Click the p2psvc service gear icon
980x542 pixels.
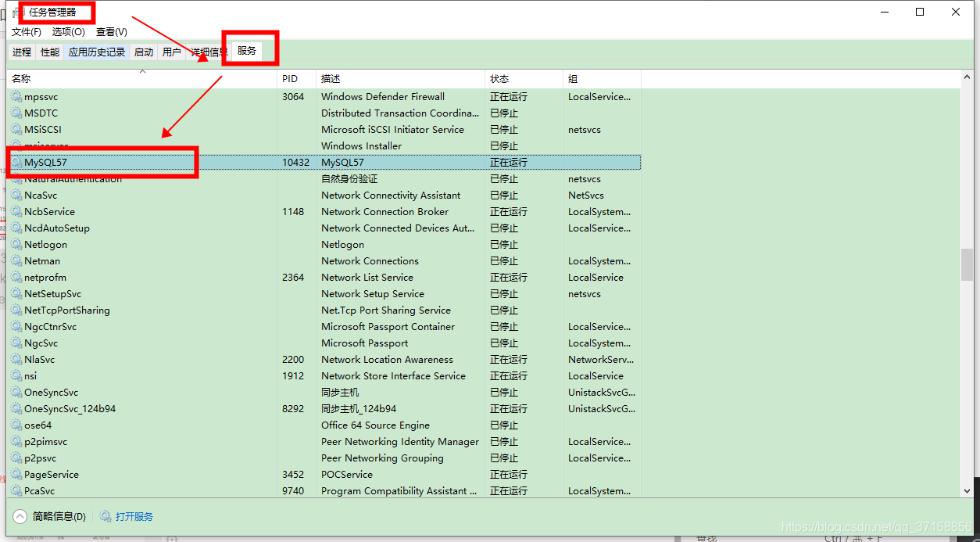pyautogui.click(x=17, y=458)
